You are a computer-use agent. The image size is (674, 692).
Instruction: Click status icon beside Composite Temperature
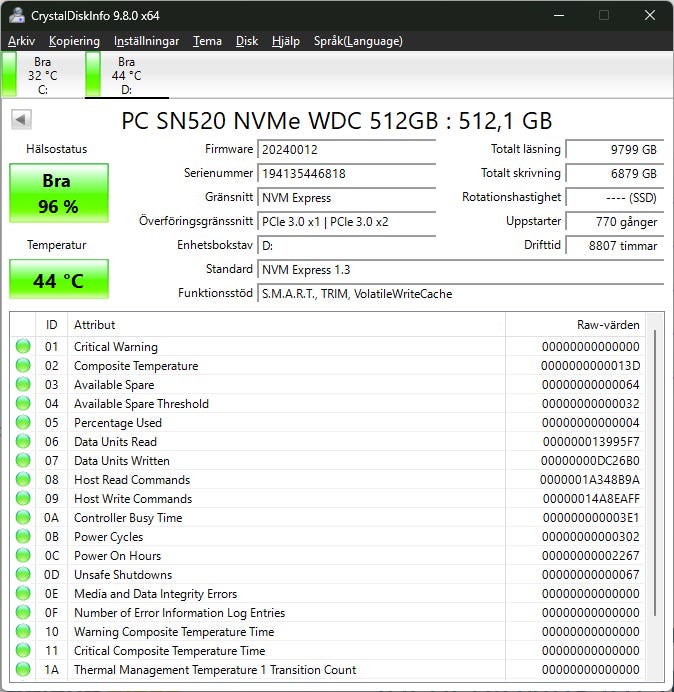click(23, 366)
